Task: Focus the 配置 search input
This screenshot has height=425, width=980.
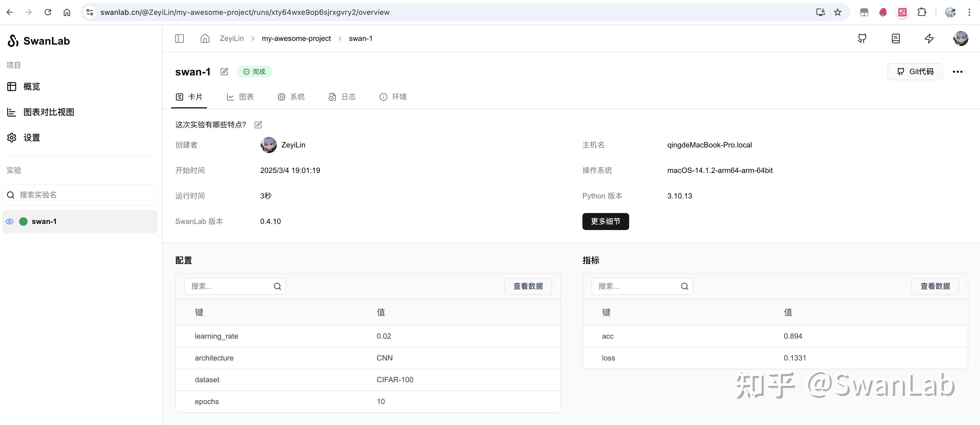Action: (235, 287)
